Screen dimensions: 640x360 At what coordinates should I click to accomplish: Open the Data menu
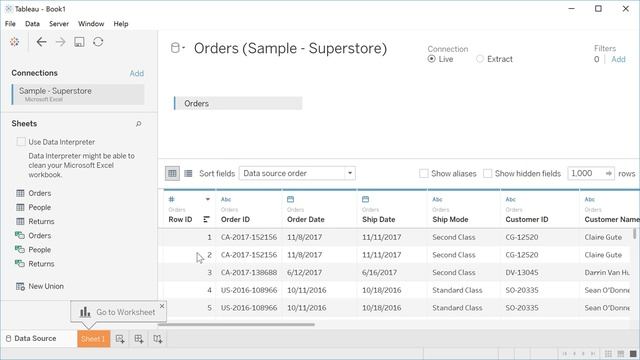32,24
